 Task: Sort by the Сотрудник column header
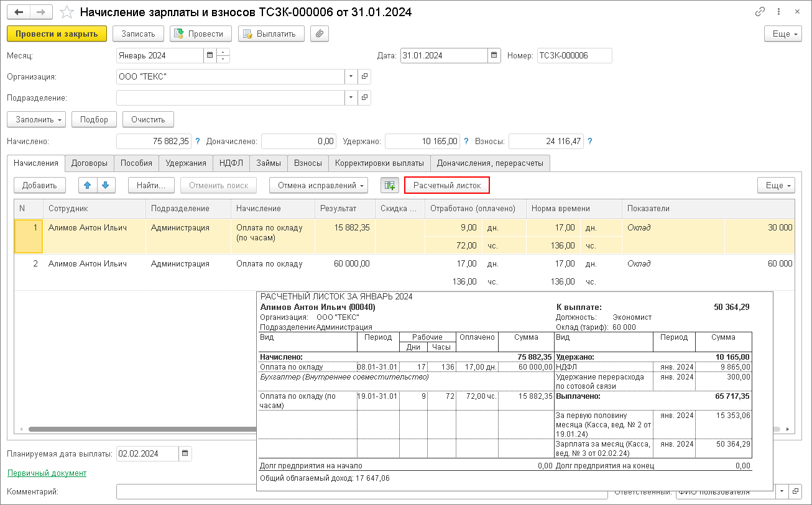tap(95, 209)
